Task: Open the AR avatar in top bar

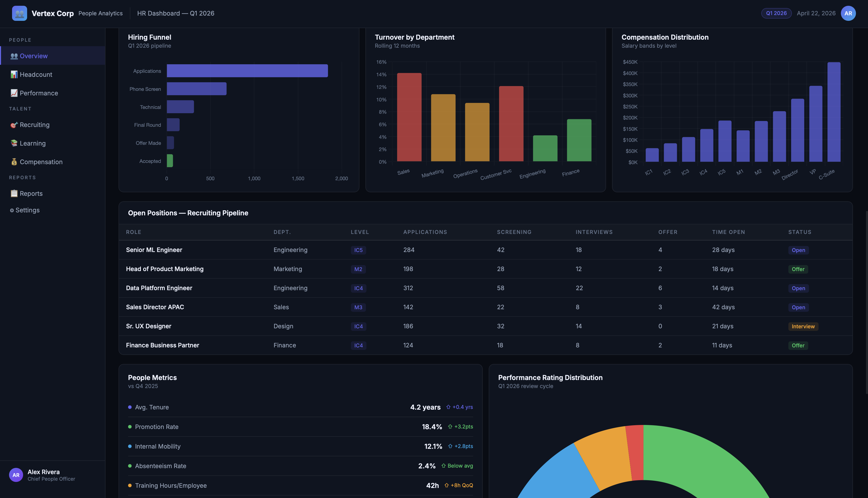Action: point(848,13)
